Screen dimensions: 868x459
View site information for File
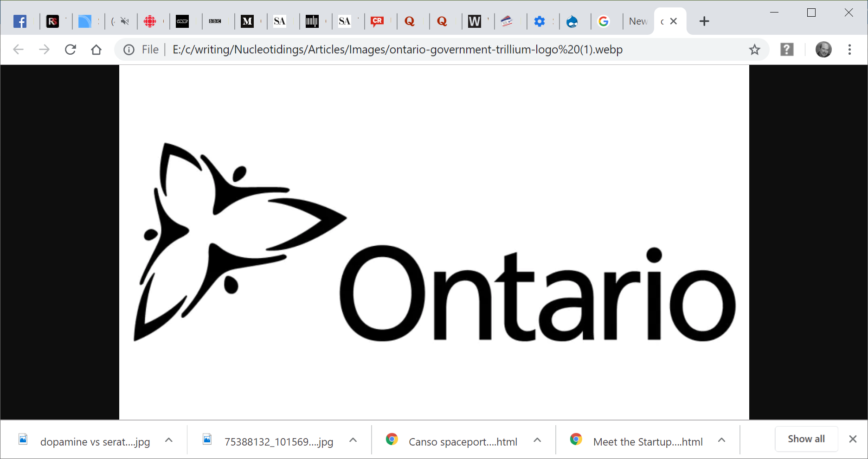(129, 50)
